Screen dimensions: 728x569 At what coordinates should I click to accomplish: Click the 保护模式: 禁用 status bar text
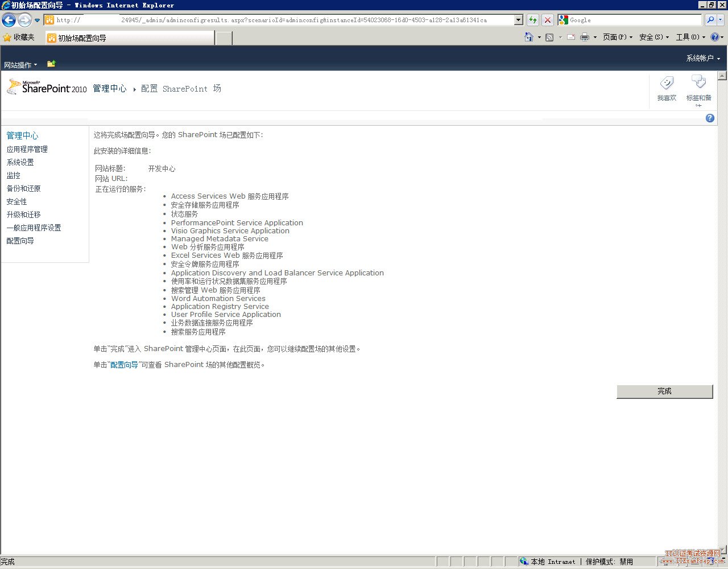[609, 562]
